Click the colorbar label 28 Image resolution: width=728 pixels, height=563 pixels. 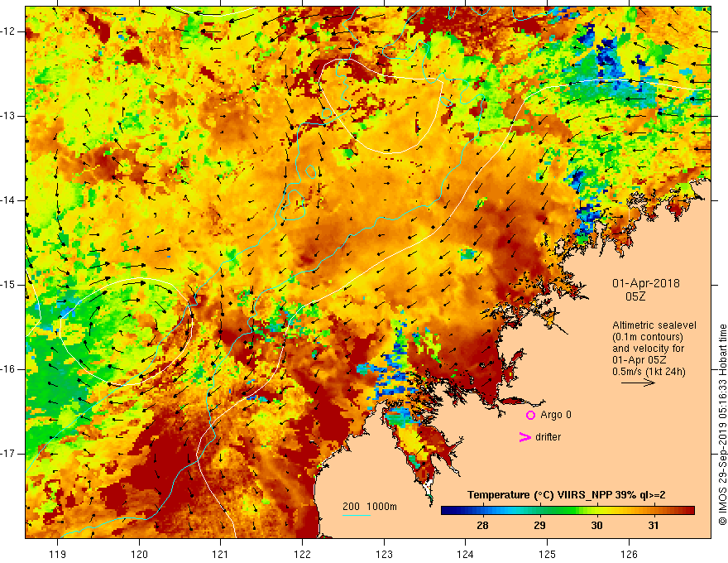[x=482, y=526]
